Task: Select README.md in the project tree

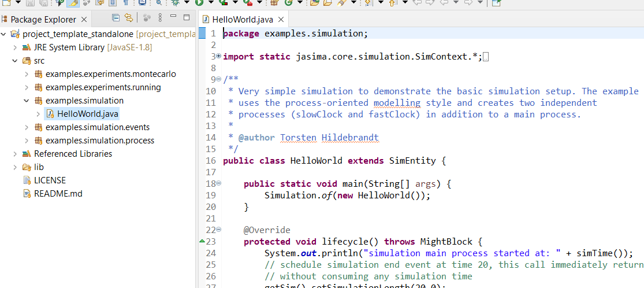Action: (x=58, y=193)
